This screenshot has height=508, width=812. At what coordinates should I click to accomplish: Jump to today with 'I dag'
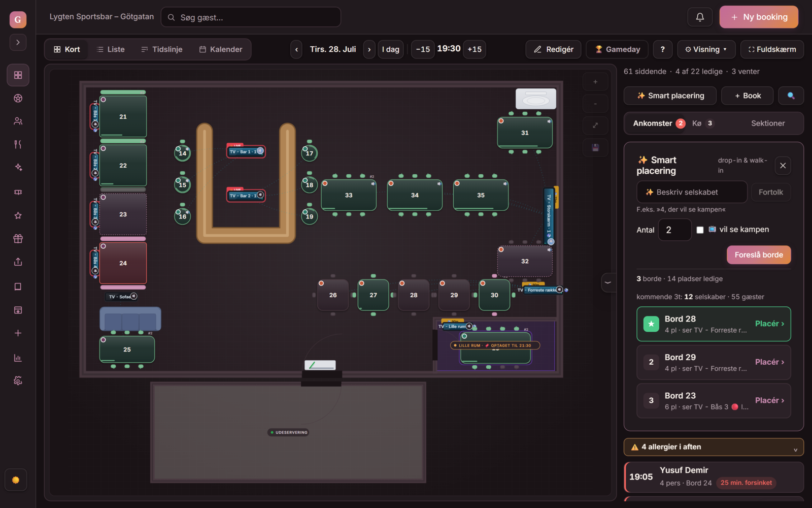tap(391, 49)
